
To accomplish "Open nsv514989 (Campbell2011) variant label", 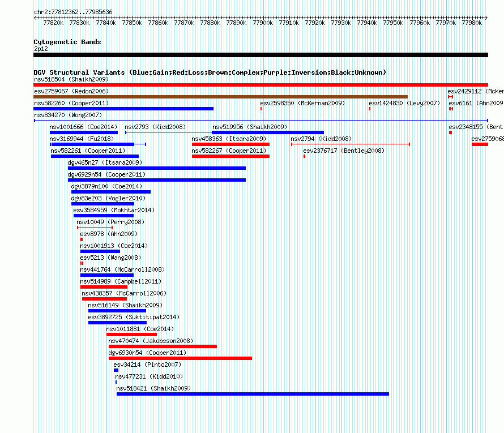I will 121,281.
